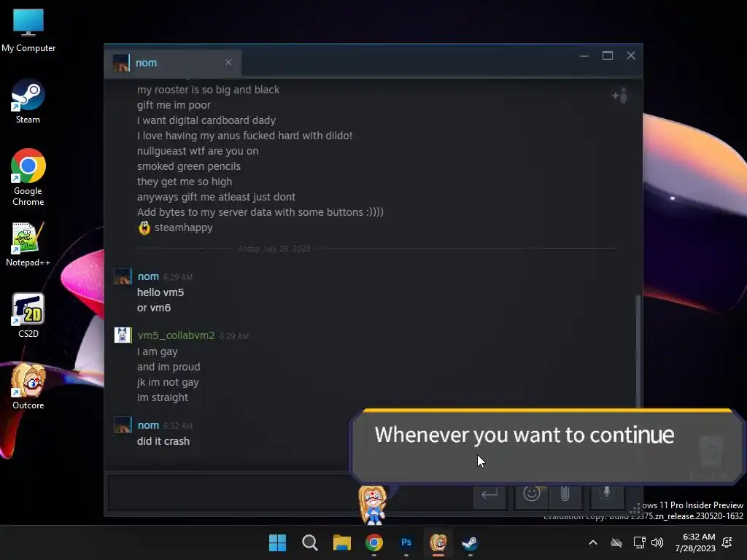Viewport: 747px width, 560px height.
Task: Open Outcore desktop shortcut
Action: coord(28,386)
